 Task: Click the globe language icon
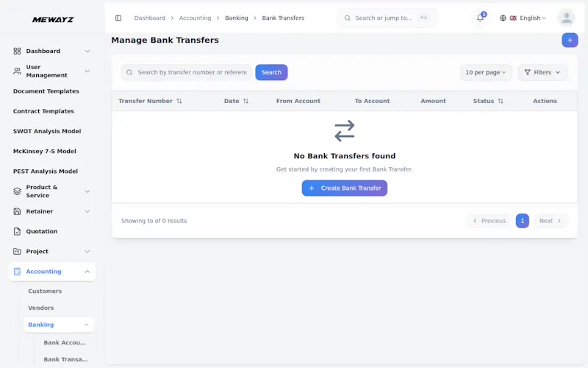[503, 18]
